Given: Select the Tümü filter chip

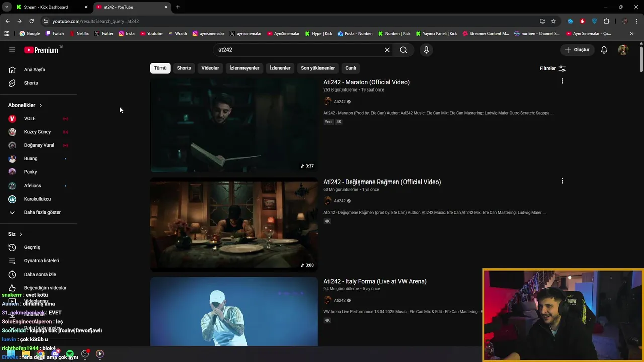Looking at the screenshot, I should pos(160,68).
